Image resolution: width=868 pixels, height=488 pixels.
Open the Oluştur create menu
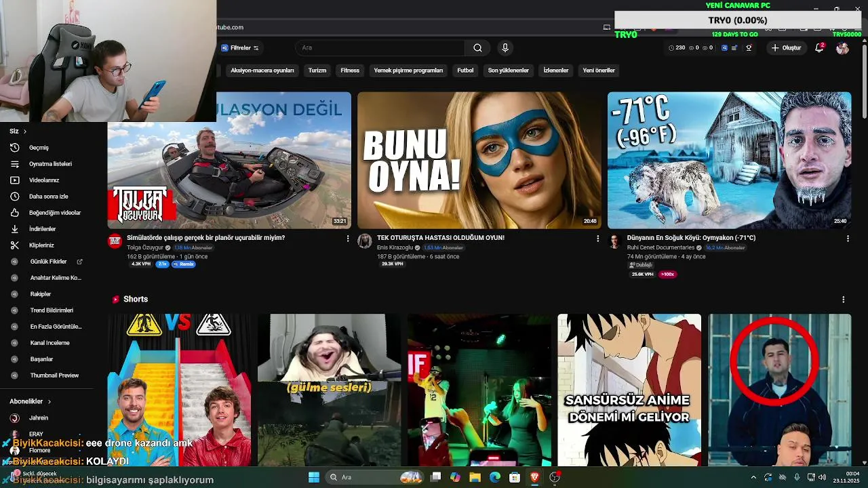tap(786, 48)
